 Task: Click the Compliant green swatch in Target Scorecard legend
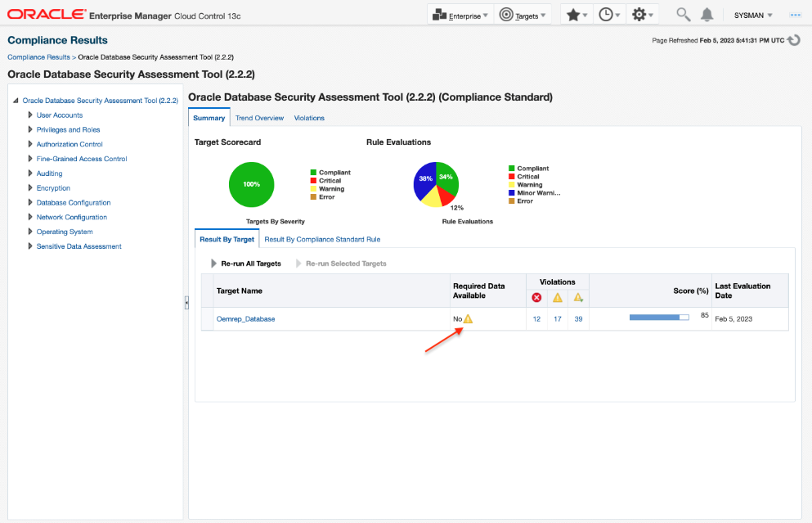click(313, 173)
